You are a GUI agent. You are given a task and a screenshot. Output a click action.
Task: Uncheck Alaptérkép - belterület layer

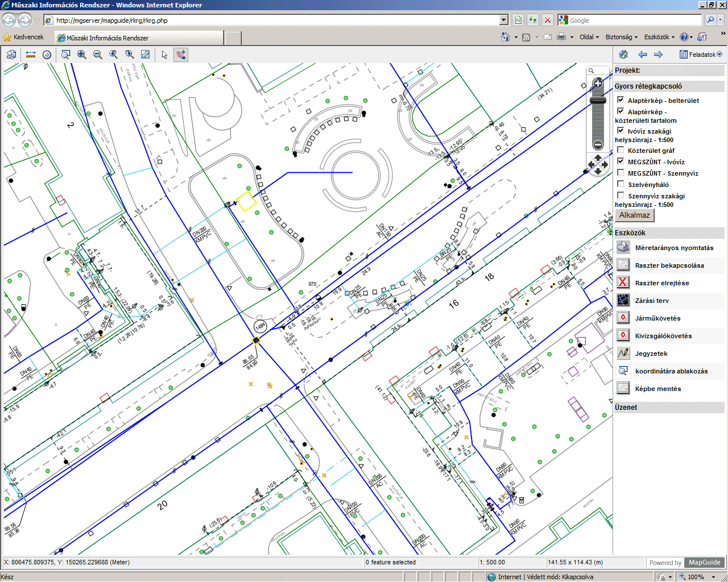point(621,100)
